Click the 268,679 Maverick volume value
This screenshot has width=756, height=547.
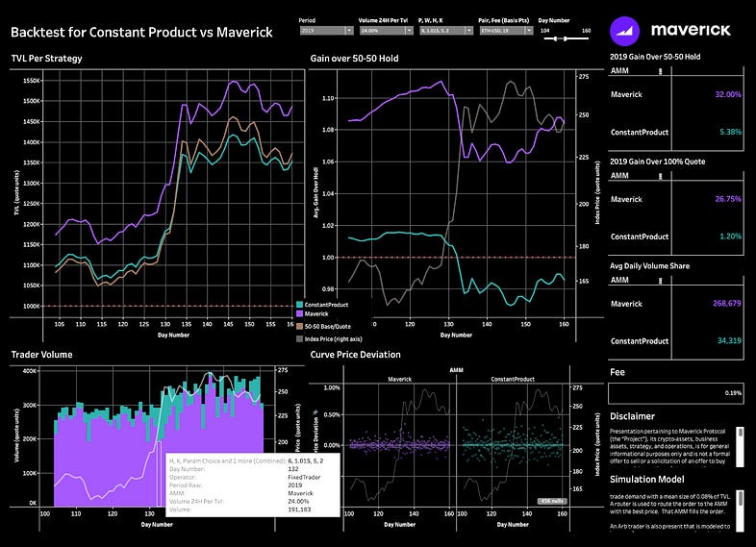coord(727,303)
